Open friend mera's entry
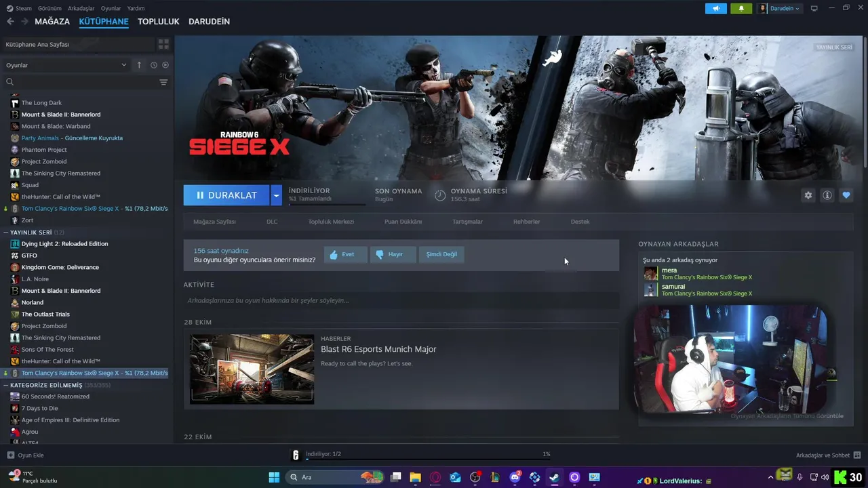 (x=698, y=274)
